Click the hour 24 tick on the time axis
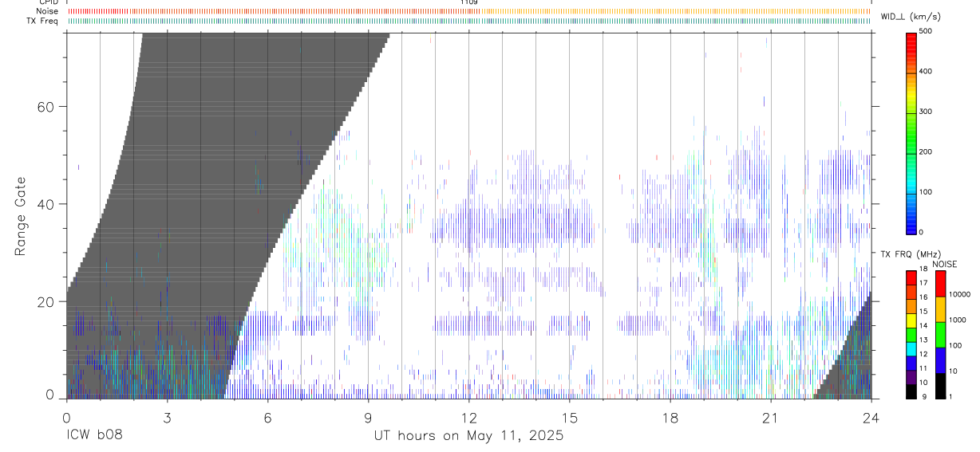 pyautogui.click(x=871, y=418)
